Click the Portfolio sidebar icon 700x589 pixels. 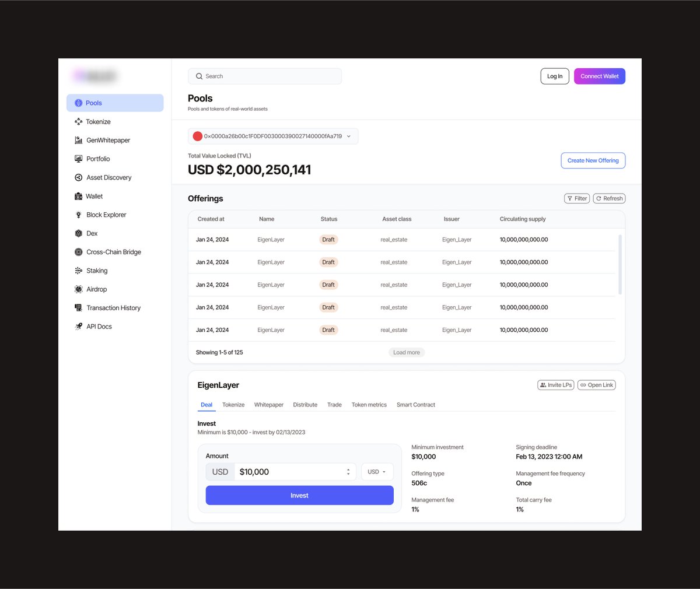pos(78,159)
